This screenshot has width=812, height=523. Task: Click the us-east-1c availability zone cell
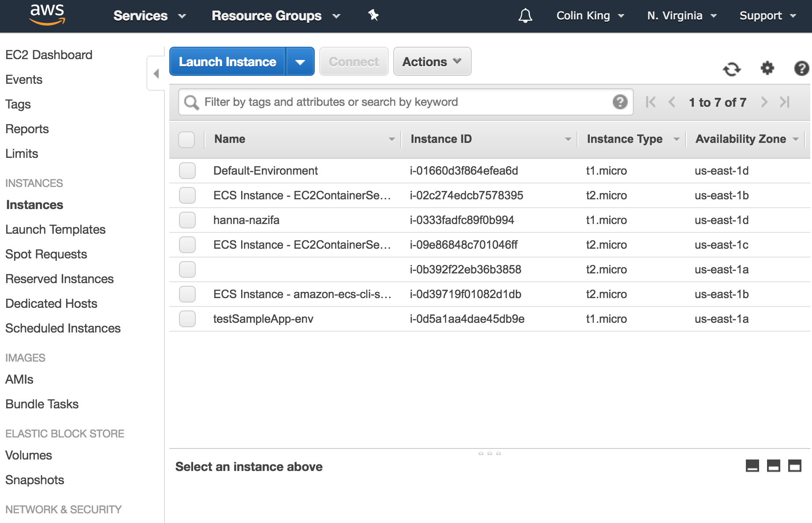(x=722, y=245)
